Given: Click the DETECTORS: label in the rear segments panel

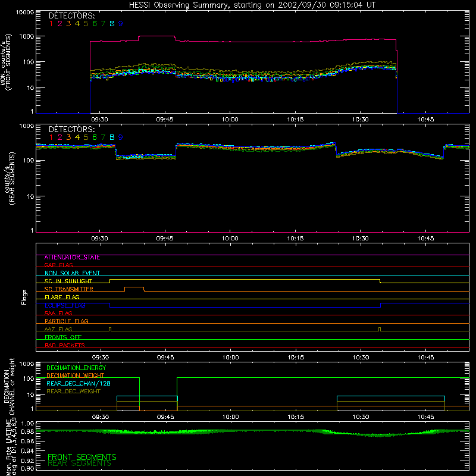Looking at the screenshot, I should tap(71, 129).
